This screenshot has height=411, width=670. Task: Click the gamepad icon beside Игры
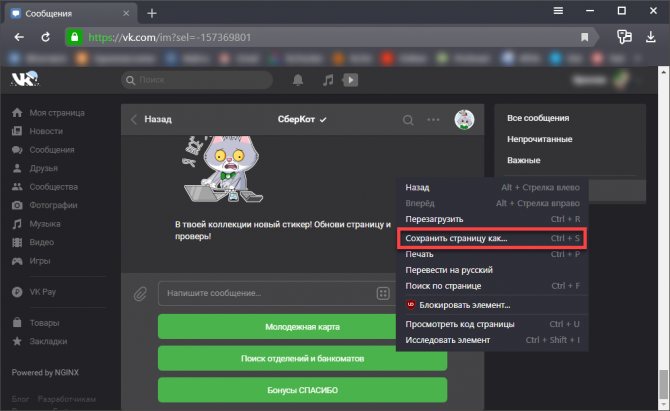pos(17,261)
